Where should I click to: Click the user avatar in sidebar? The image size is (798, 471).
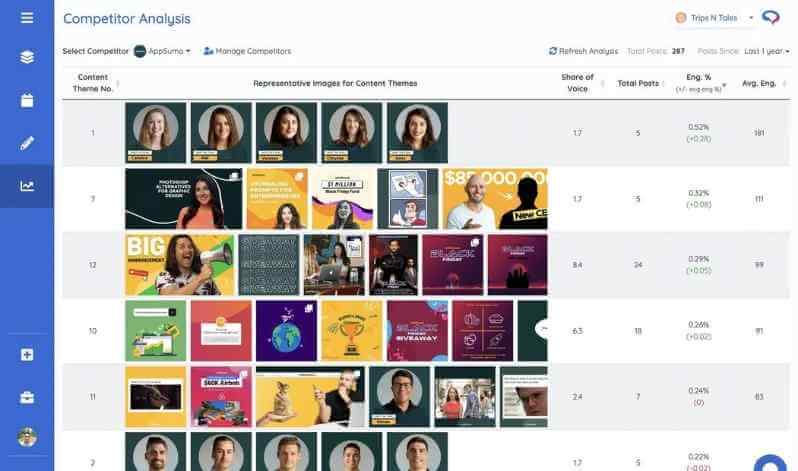coord(27,438)
